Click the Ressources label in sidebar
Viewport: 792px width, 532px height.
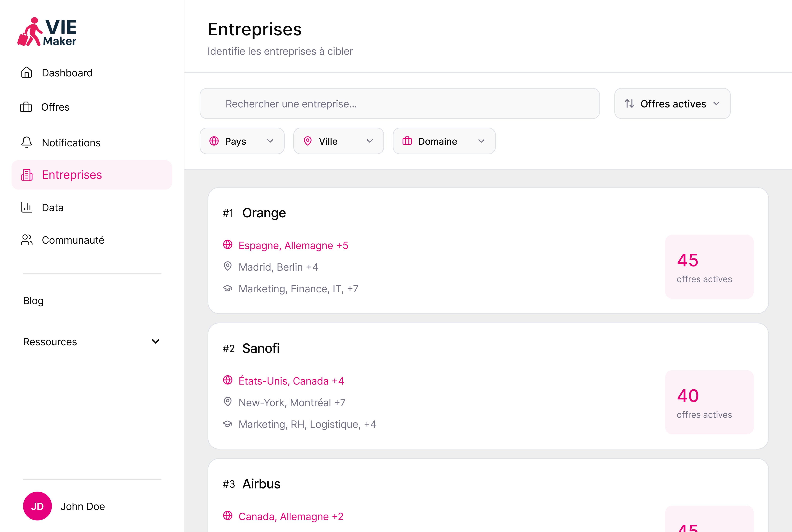(x=50, y=342)
